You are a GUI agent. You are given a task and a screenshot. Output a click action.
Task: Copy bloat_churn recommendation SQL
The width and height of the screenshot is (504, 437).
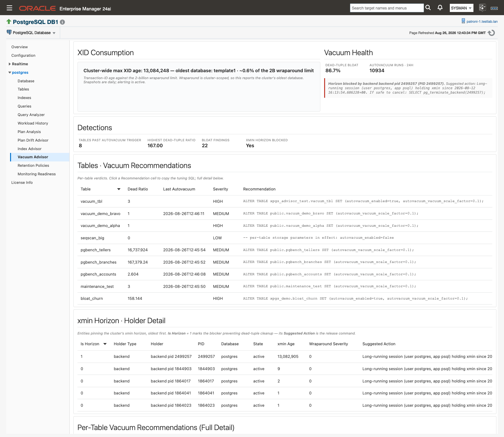355,299
